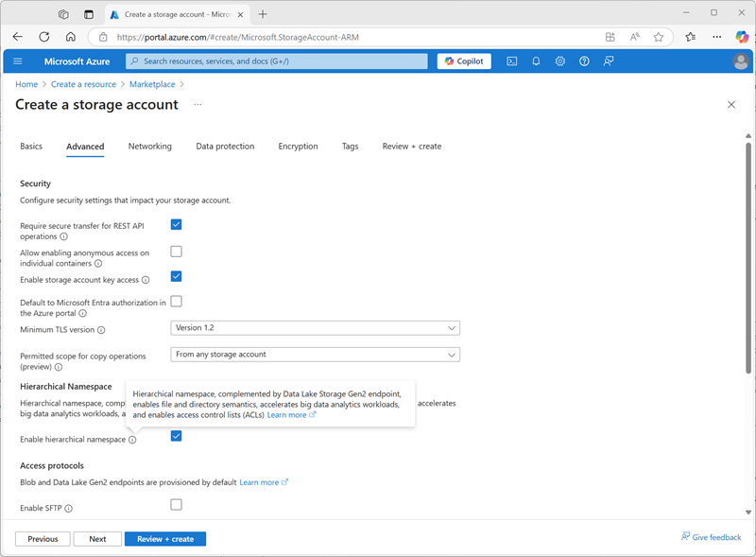Screen dimensions: 756x557
Task: Open the browser workspaces icon
Action: [63, 14]
